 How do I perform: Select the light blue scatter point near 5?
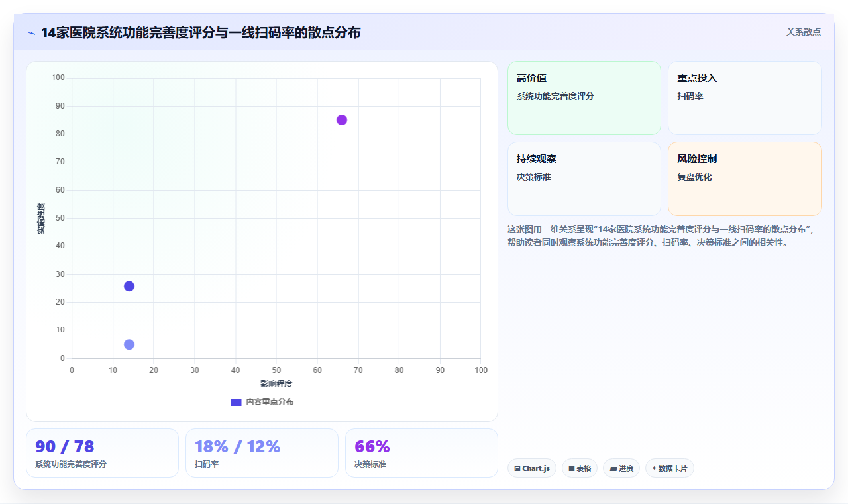point(129,344)
